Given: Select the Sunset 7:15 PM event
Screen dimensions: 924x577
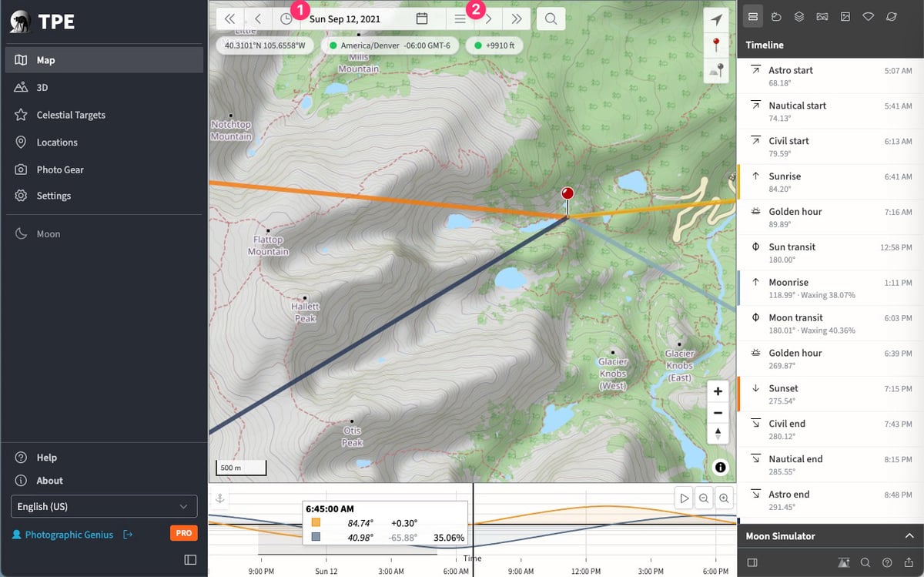Looking at the screenshot, I should pos(831,394).
